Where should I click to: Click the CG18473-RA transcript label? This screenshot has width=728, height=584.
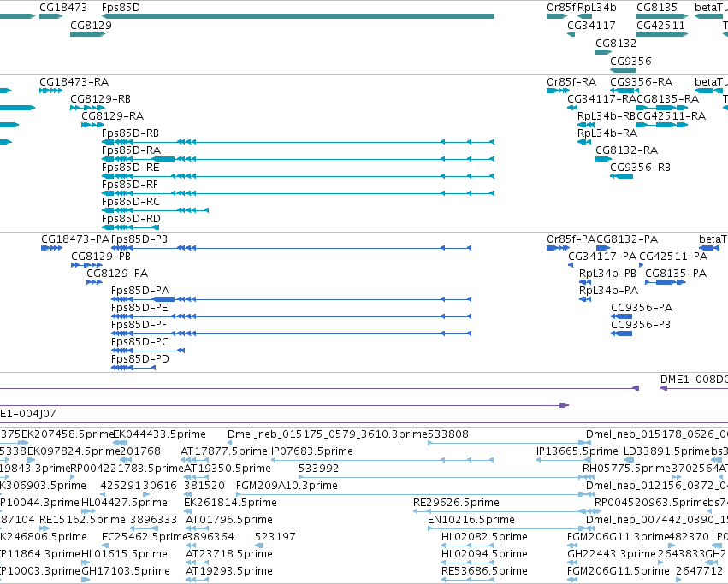coord(74,82)
